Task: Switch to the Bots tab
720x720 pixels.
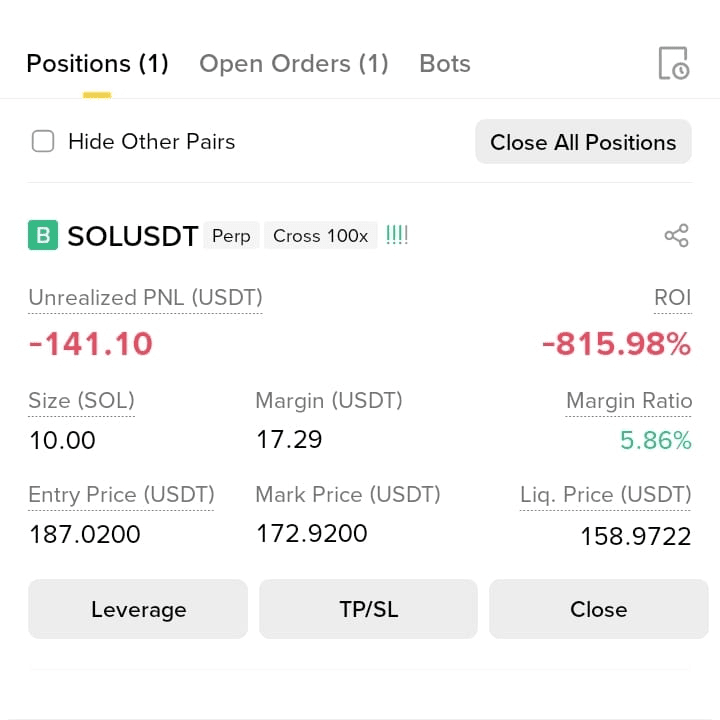Action: 445,63
